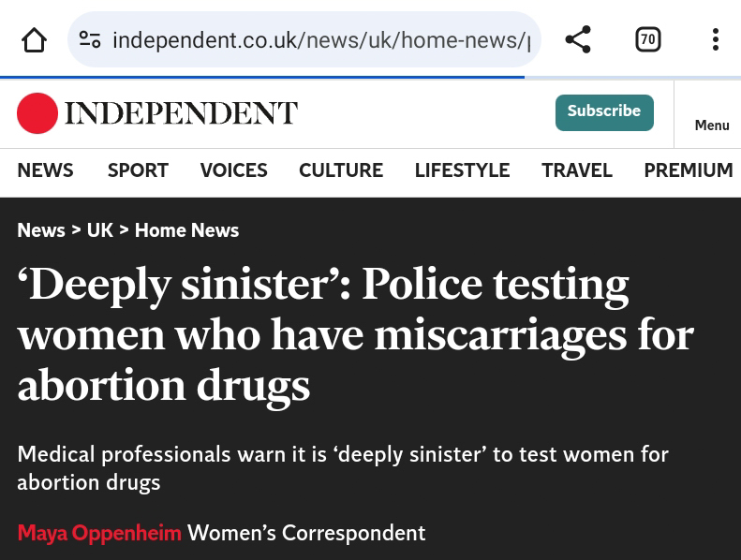This screenshot has width=741, height=560.
Task: Click the red Independent logo circle
Action: click(37, 113)
